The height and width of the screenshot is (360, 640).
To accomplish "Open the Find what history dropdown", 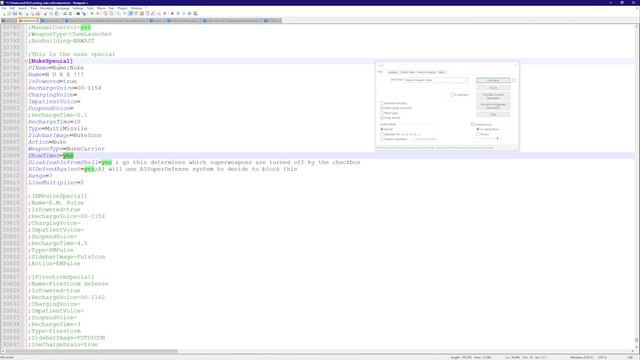I will coord(466,80).
